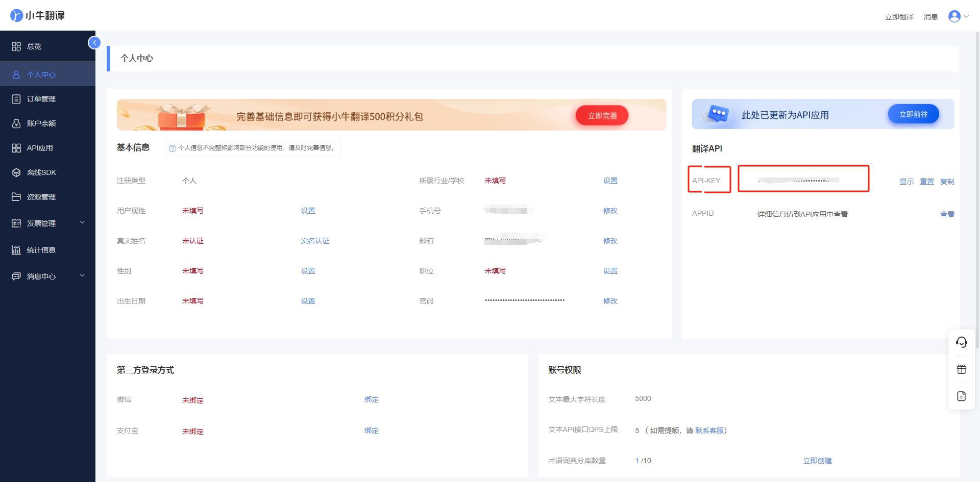Screen dimensions: 980x482
Task: Click 实名认证 link
Action: tap(315, 241)
